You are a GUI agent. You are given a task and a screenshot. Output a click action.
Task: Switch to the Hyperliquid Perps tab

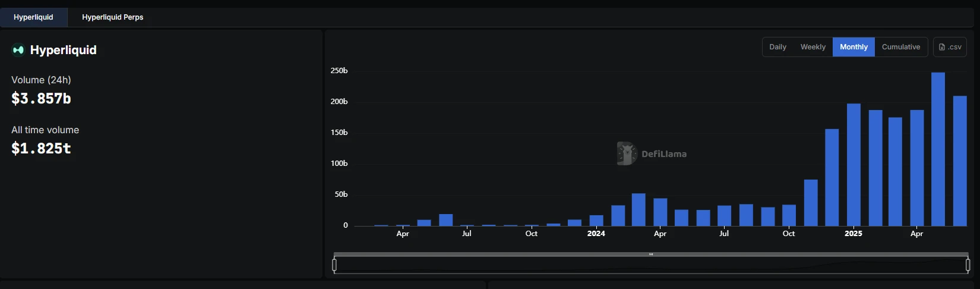coord(112,17)
